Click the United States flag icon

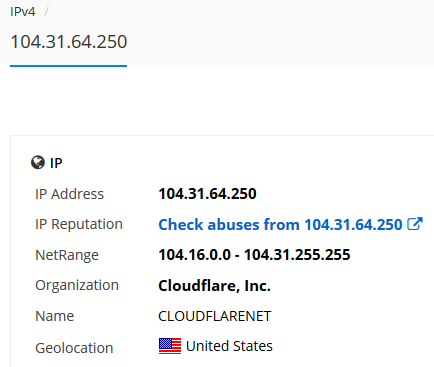170,346
